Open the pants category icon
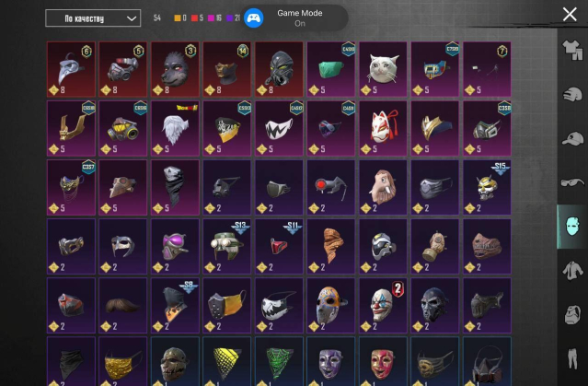The width and height of the screenshot is (588, 386). tap(572, 358)
